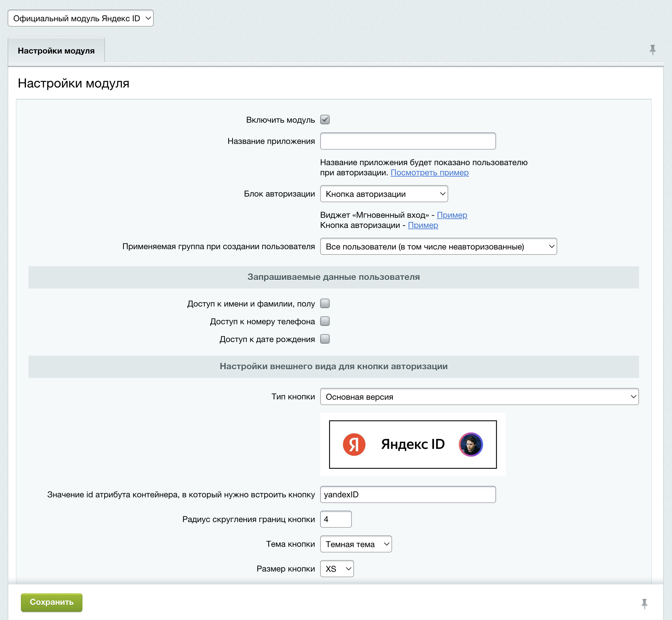Enable access to name, surname and gender
The image size is (672, 620).
click(x=325, y=304)
